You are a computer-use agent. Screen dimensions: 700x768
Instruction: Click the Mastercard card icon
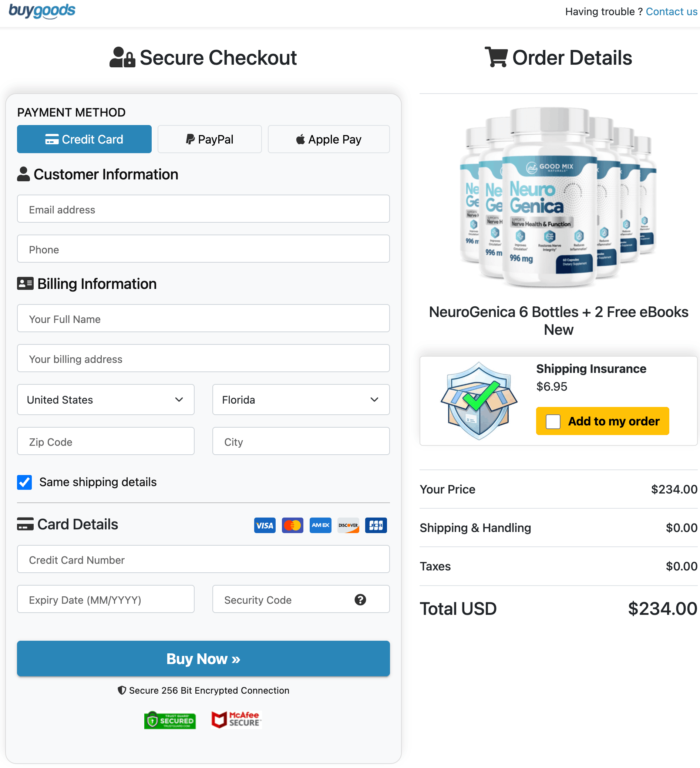point(292,525)
